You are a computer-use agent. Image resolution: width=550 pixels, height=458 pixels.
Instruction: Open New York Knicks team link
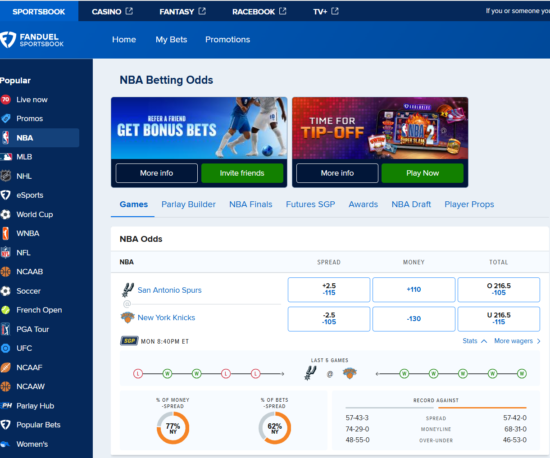[x=166, y=317]
